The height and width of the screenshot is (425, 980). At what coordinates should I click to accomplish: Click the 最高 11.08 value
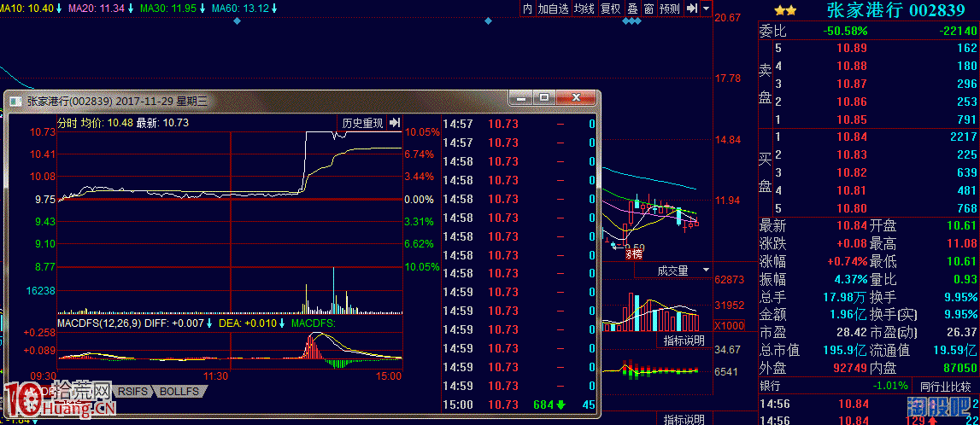tap(964, 243)
